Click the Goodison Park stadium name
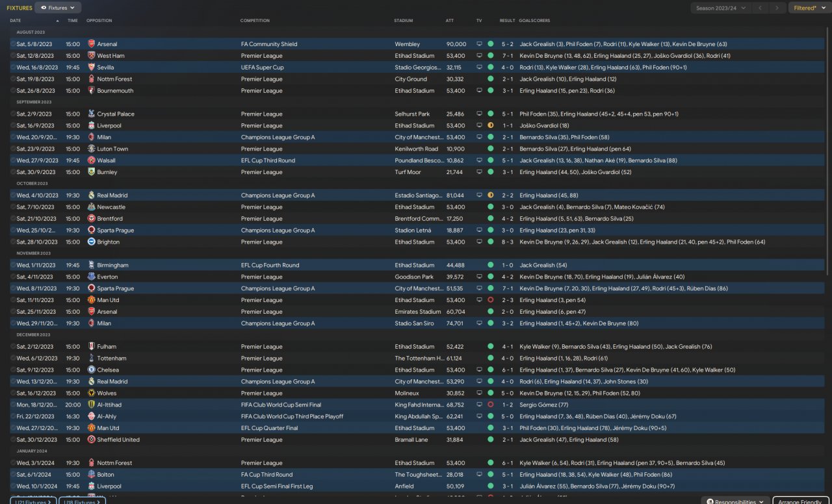832x504 pixels. 414,277
